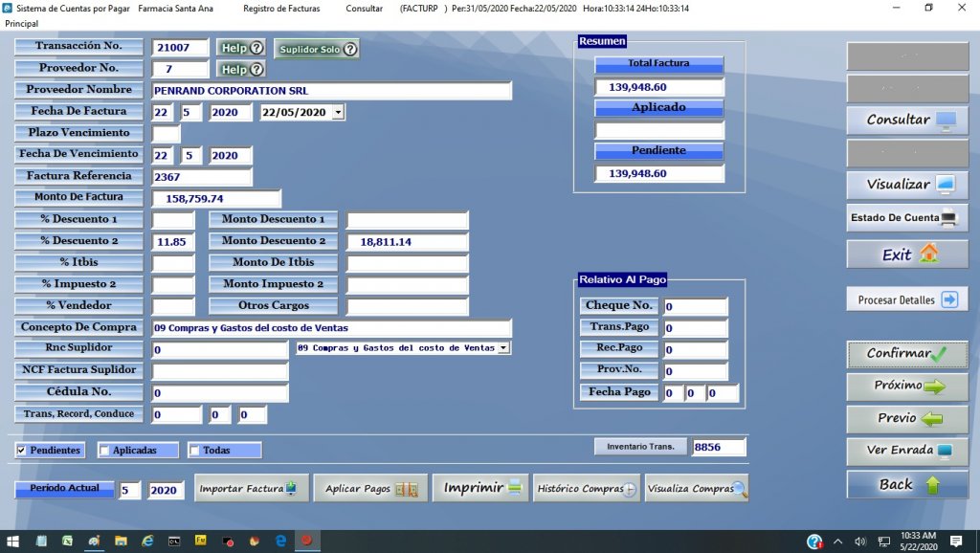Uncheck the Pendientes checkbox

point(22,451)
